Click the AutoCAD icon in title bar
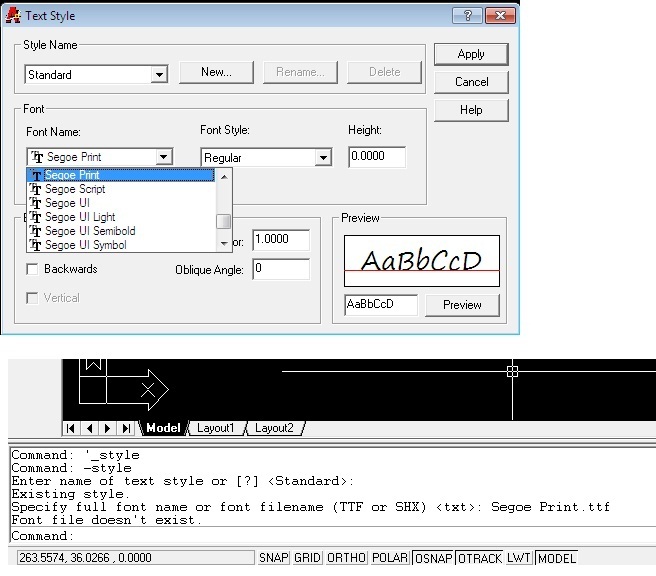Image resolution: width=656 pixels, height=576 pixels. (x=13, y=15)
